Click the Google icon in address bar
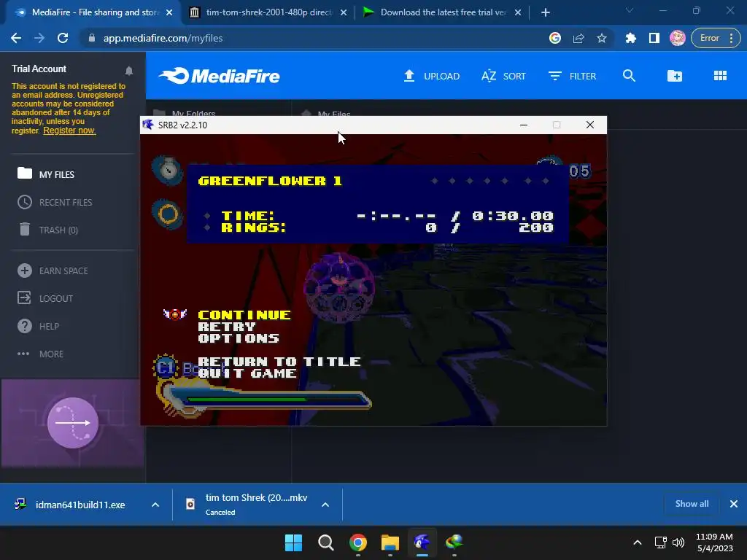747x560 pixels. [x=555, y=38]
